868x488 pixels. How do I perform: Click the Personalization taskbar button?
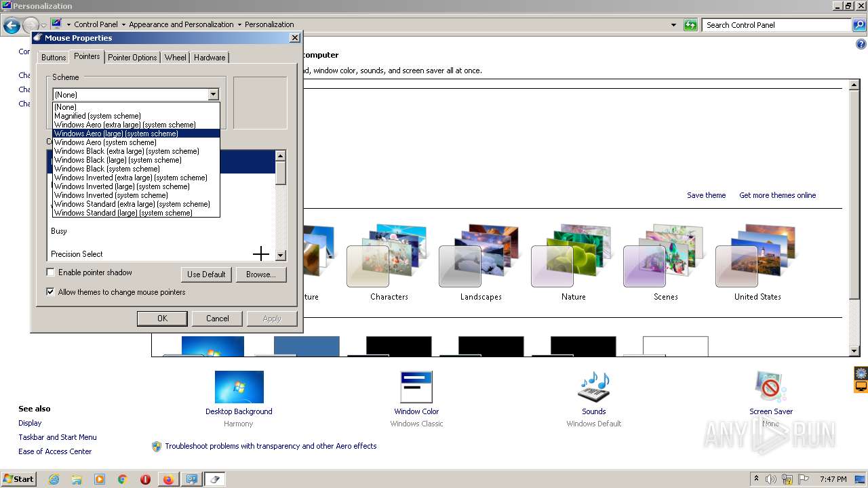(x=192, y=479)
